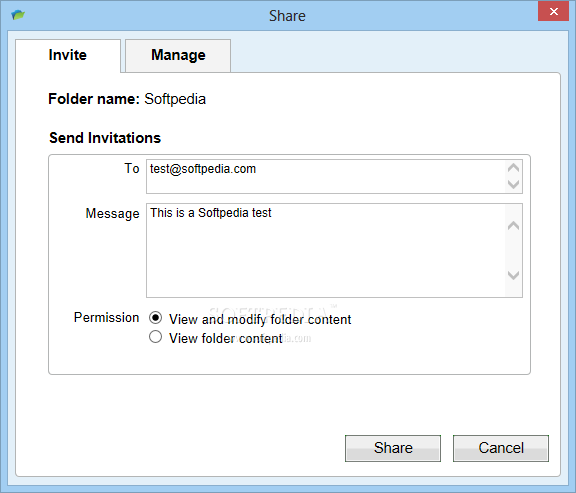Click the To label beside the address box
Screen dimensions: 576x493
click(x=132, y=169)
